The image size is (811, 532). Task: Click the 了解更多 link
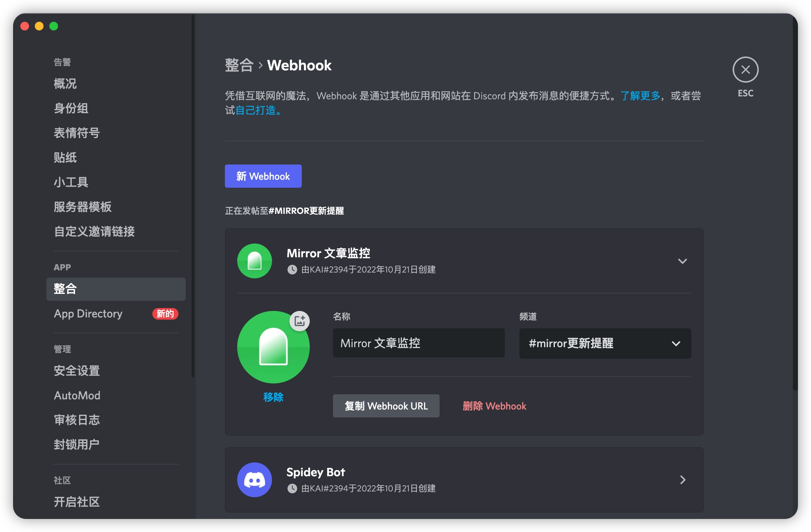tap(640, 96)
